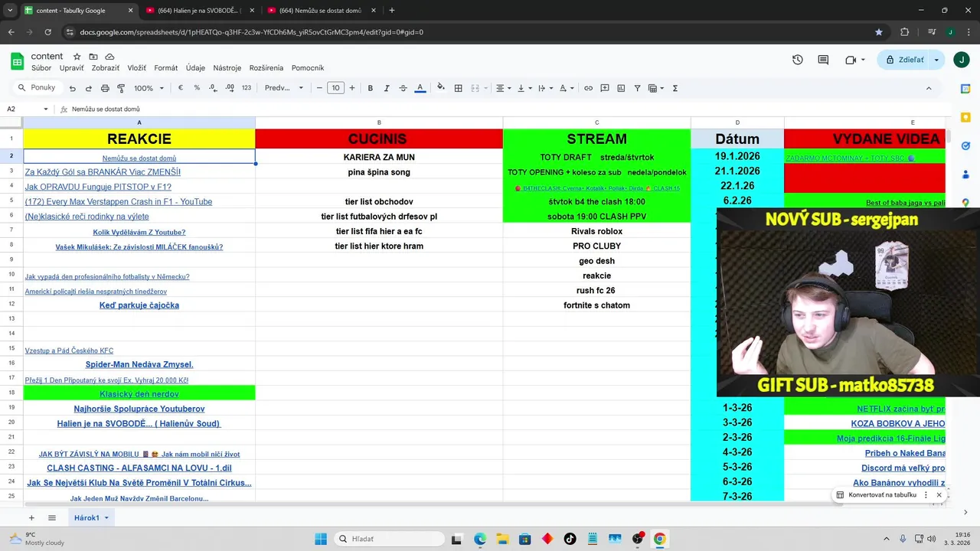
Task: Insert a link via toolbar icon
Action: 588,88
